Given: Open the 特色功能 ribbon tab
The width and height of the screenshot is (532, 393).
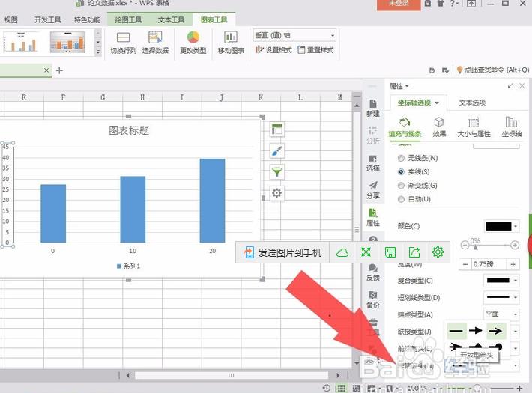Looking at the screenshot, I should click(87, 19).
